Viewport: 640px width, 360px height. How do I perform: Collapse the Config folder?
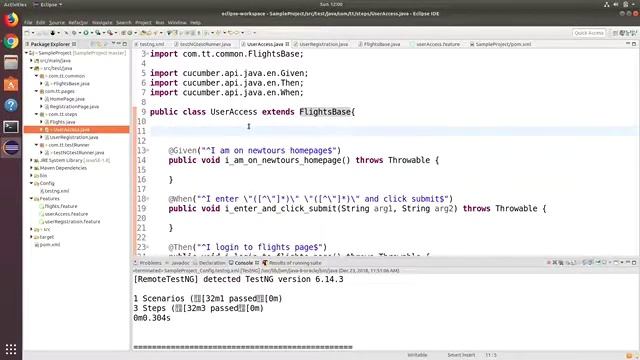click(31, 183)
